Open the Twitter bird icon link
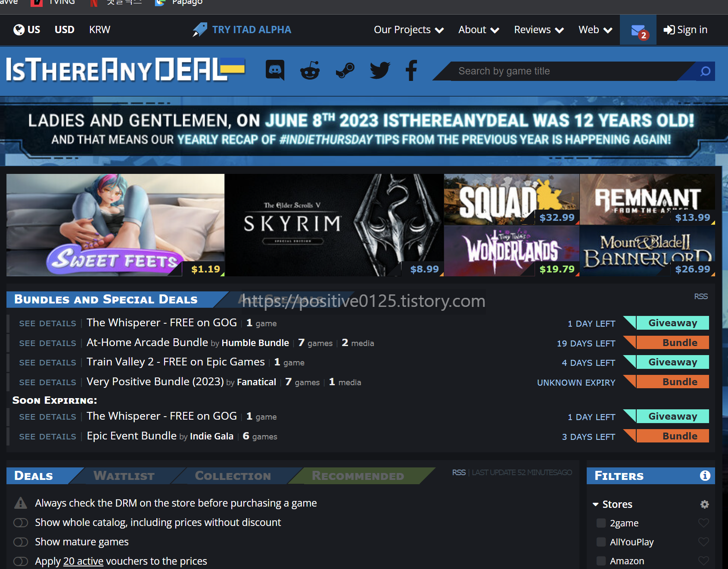This screenshot has height=569, width=728. (x=380, y=71)
